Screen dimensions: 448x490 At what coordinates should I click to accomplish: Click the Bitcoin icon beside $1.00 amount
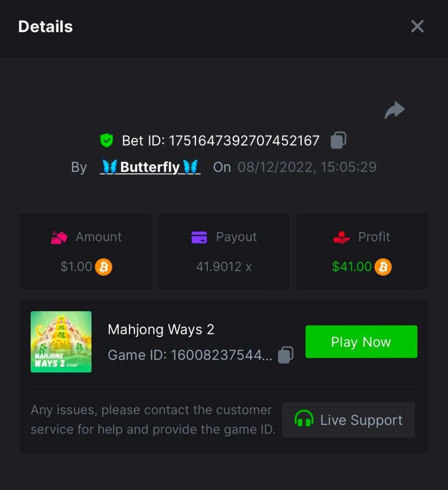pos(104,267)
